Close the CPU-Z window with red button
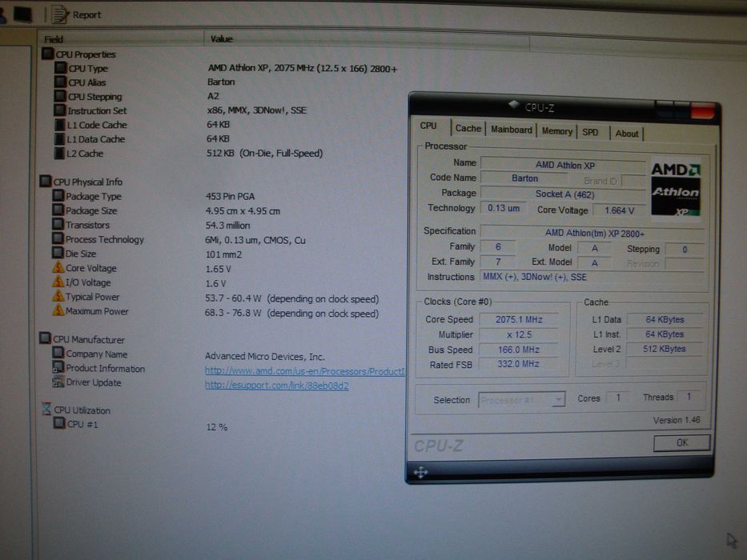Screen dimensions: 747x560 coord(702,112)
